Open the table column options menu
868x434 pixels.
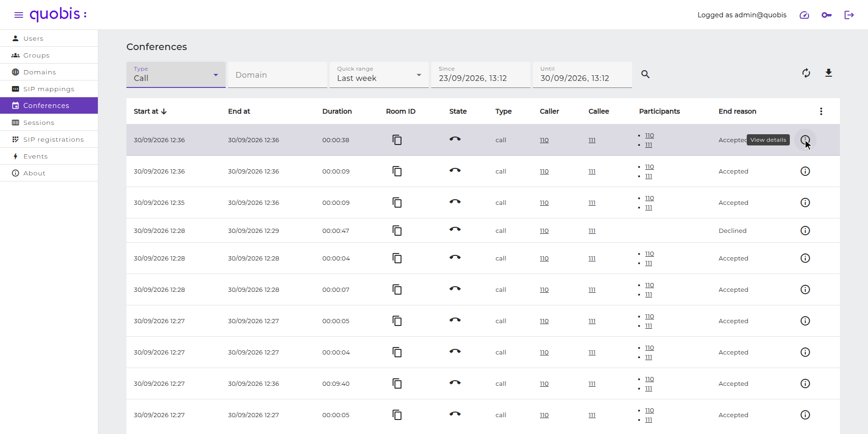pos(821,111)
